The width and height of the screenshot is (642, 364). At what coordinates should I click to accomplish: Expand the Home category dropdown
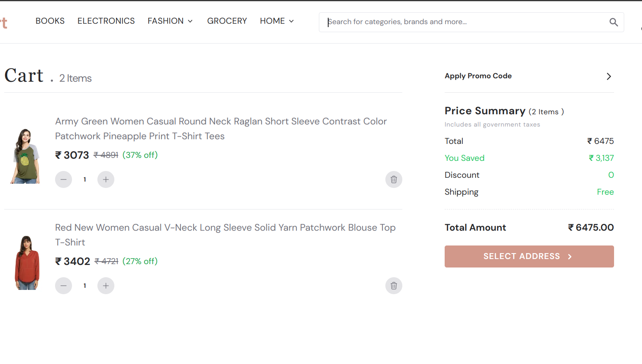(x=277, y=21)
